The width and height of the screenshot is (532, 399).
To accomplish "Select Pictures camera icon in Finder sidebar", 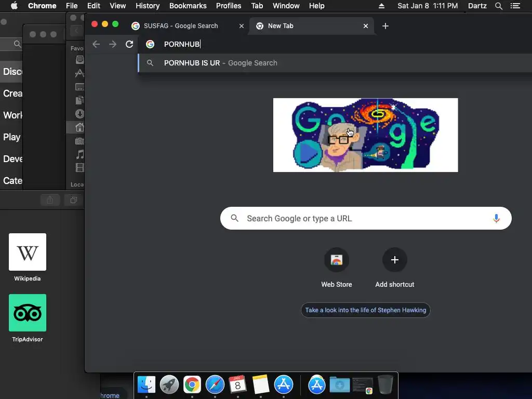I will click(79, 141).
